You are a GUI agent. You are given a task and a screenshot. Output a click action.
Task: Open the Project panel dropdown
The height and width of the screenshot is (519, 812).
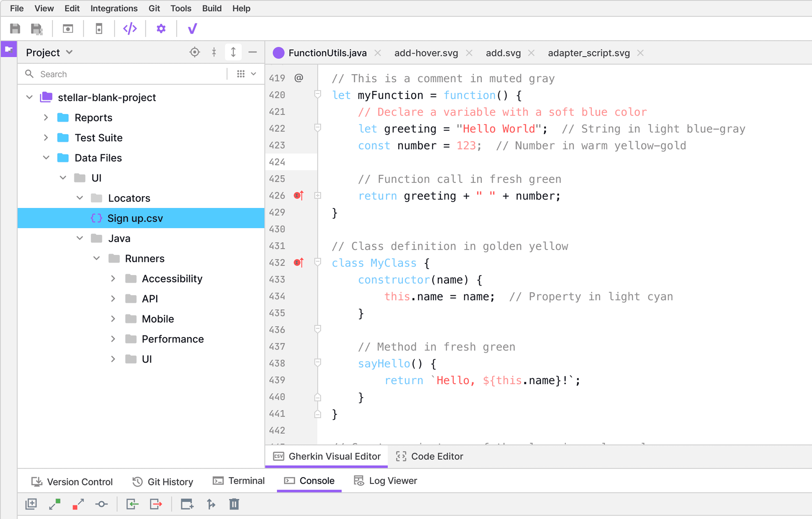pos(70,52)
